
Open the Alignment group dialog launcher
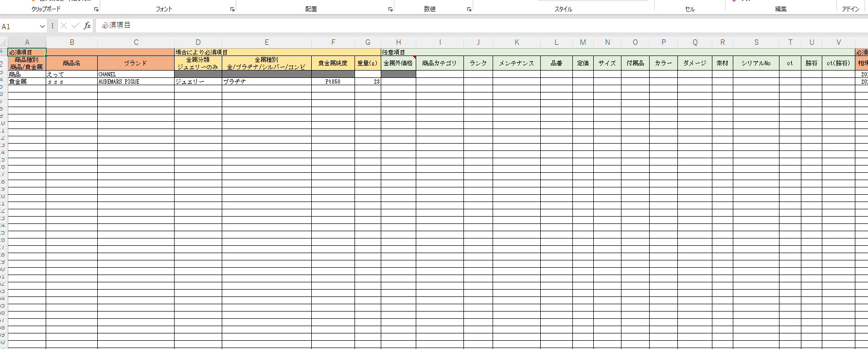tap(390, 9)
